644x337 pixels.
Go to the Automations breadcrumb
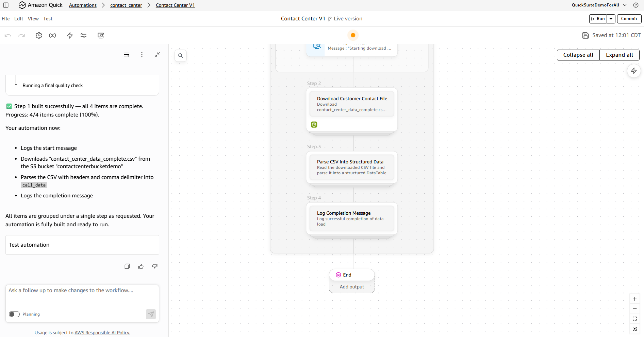(x=83, y=5)
